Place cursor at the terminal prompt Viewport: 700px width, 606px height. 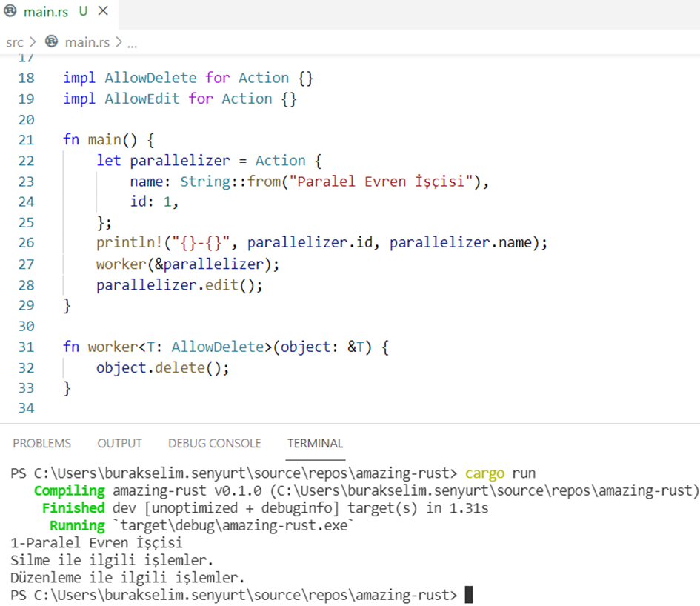tap(467, 595)
